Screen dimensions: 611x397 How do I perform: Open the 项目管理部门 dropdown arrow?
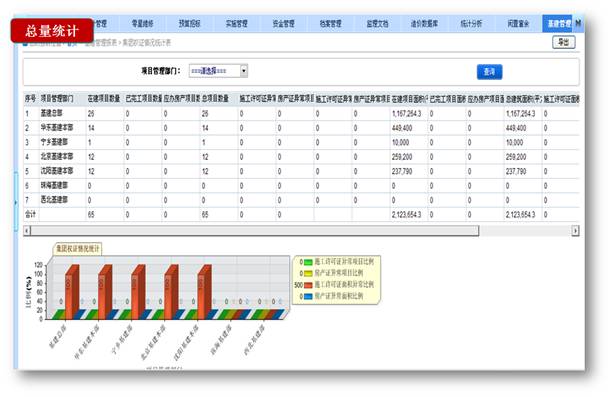[244, 71]
